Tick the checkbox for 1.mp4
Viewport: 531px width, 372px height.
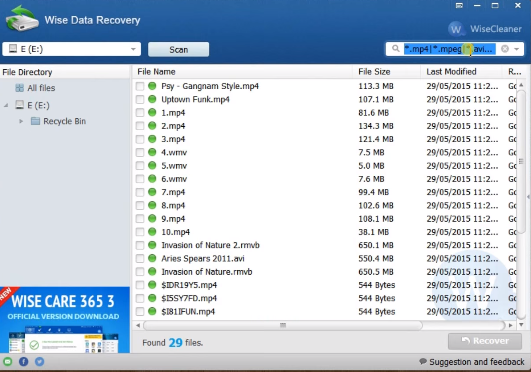(x=140, y=112)
